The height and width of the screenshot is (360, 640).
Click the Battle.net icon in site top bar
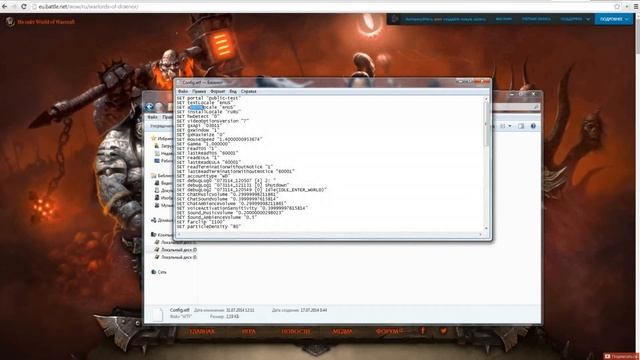pos(394,19)
